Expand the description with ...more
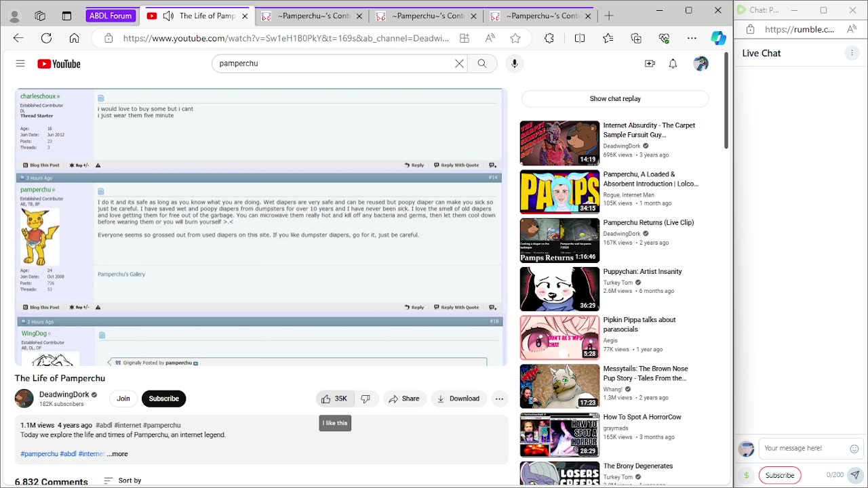868x488 pixels. 117,454
